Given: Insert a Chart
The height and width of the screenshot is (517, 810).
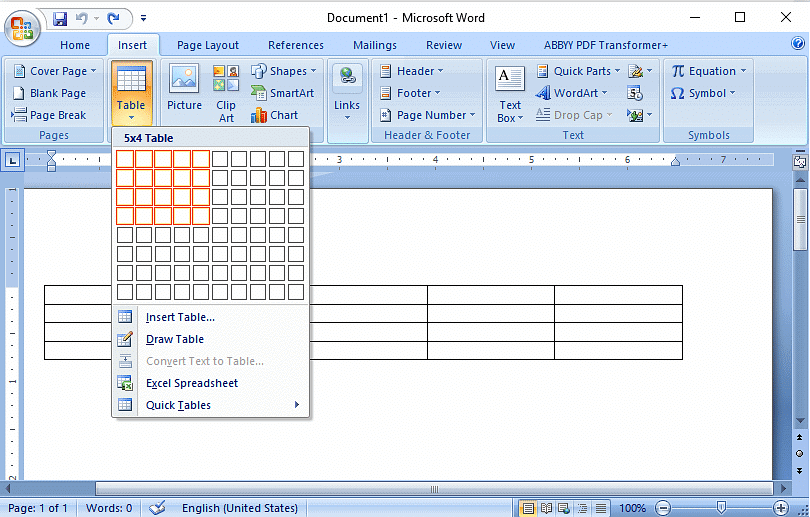Looking at the screenshot, I should point(274,115).
